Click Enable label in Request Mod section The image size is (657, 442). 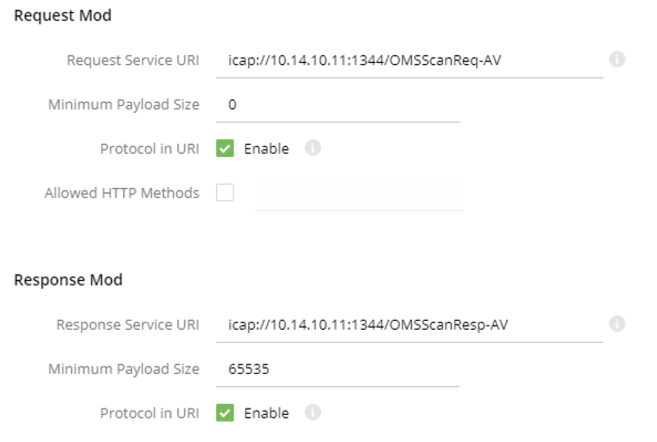tap(266, 149)
